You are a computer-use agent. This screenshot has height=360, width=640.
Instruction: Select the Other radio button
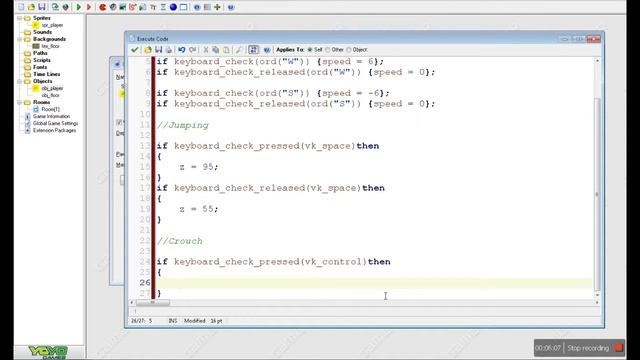point(327,49)
